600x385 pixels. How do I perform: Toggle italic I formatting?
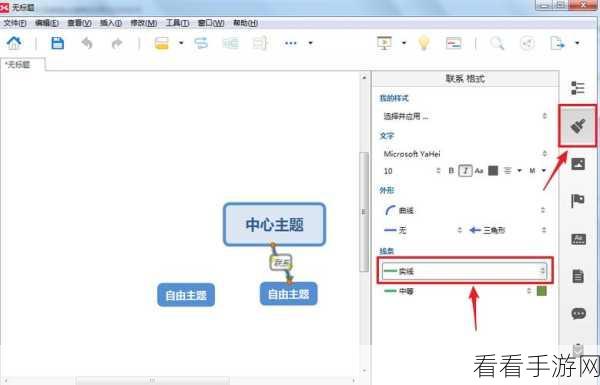click(465, 171)
